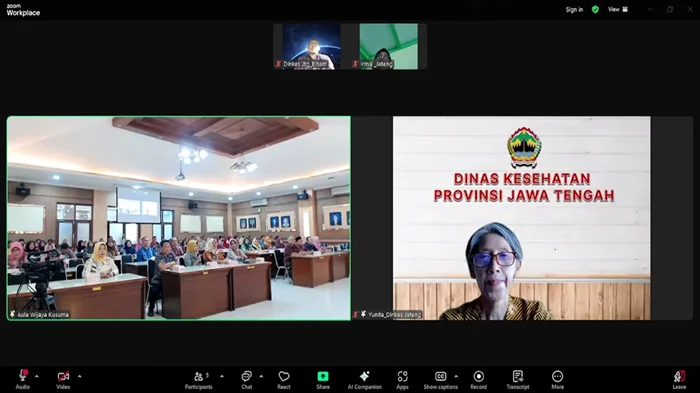The height and width of the screenshot is (393, 700).
Task: Click the Sign in link
Action: coord(574,9)
